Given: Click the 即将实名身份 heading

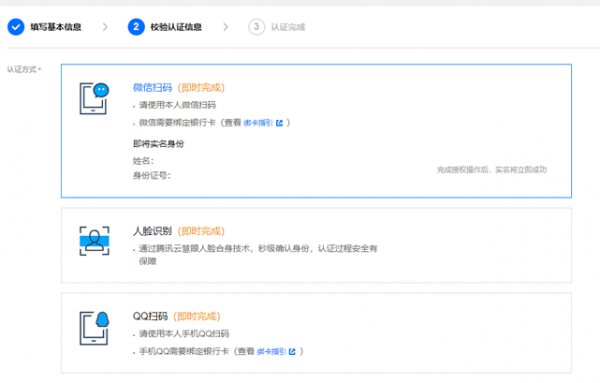Looking at the screenshot, I should click(x=158, y=144).
